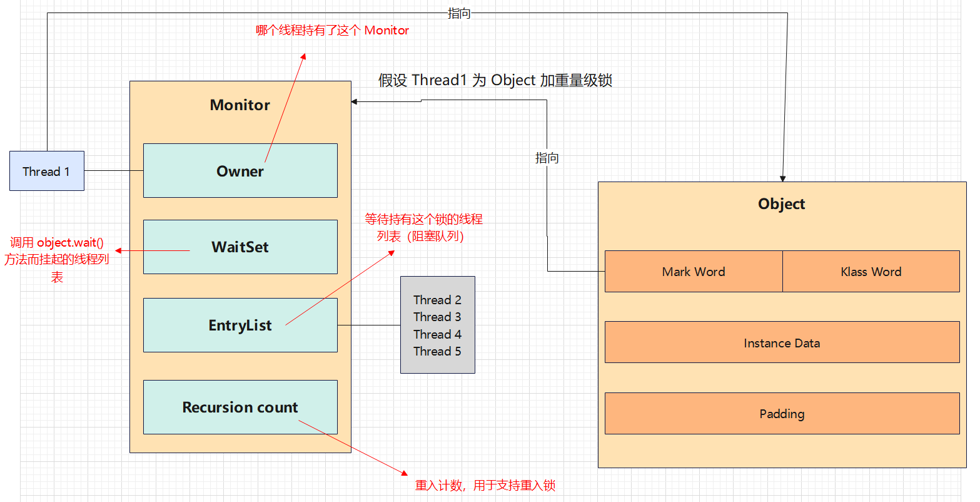Select the Klass Word cell
The height and width of the screenshot is (502, 980).
pos(871,272)
